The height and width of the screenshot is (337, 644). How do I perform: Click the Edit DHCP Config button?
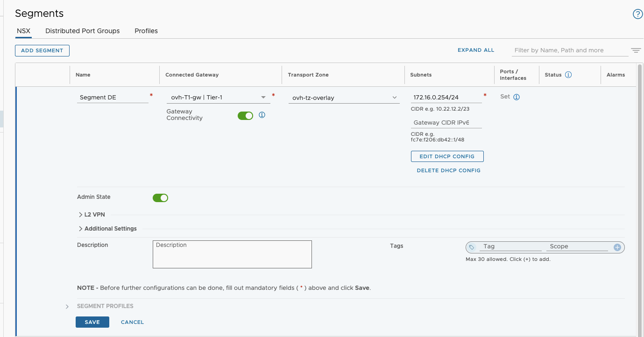pos(447,156)
